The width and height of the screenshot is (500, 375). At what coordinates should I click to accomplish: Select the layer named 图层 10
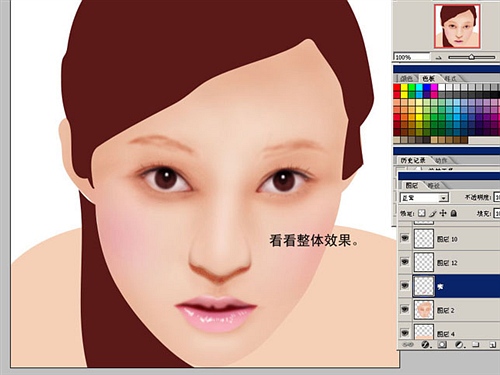point(447,239)
